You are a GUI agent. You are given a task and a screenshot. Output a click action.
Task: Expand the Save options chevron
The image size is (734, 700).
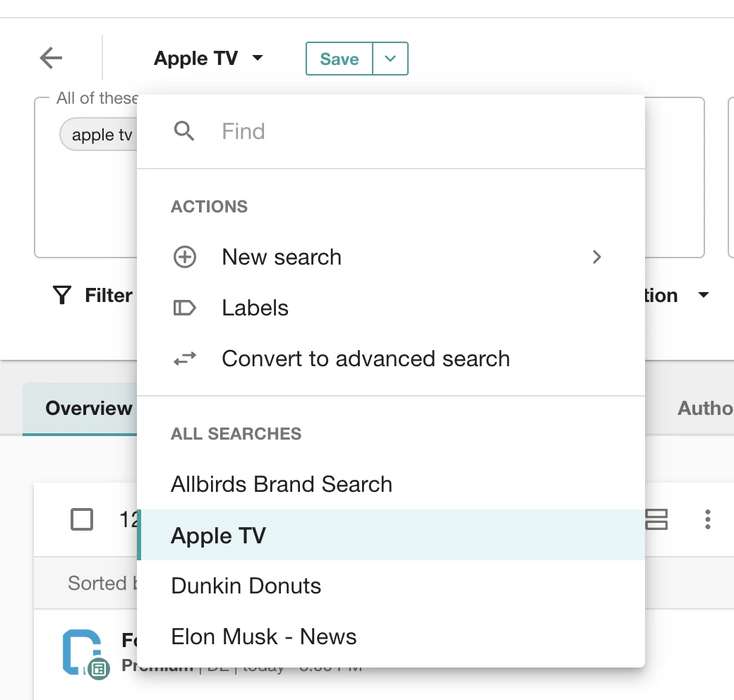pyautogui.click(x=390, y=59)
